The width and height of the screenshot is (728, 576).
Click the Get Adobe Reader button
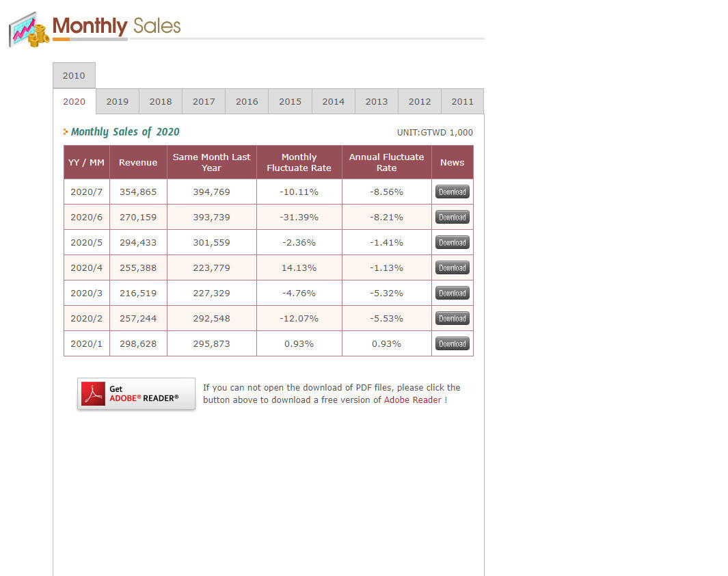coord(136,394)
